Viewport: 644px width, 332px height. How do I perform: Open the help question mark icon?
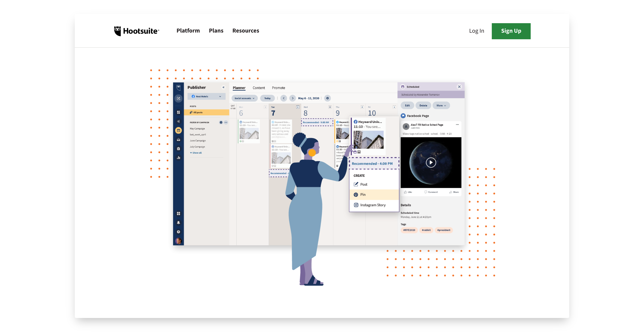click(x=179, y=232)
